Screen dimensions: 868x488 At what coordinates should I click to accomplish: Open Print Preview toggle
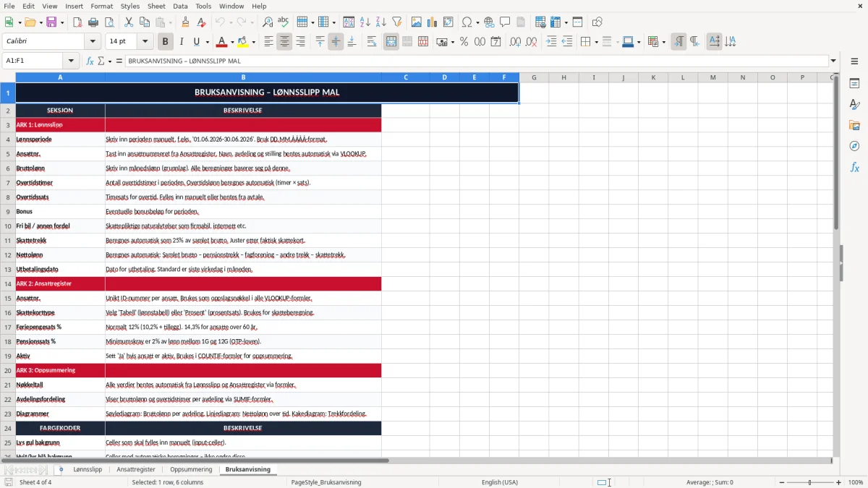coord(109,22)
